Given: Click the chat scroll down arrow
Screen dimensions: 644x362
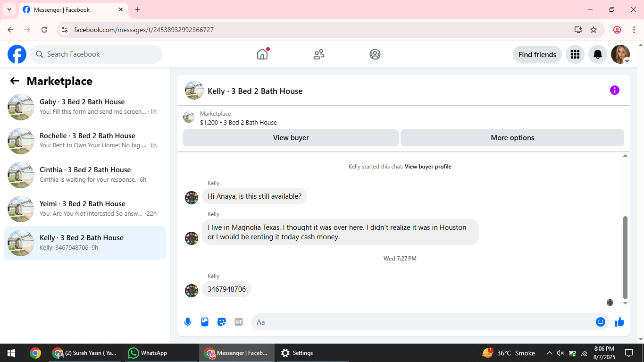Looking at the screenshot, I should click(x=626, y=303).
